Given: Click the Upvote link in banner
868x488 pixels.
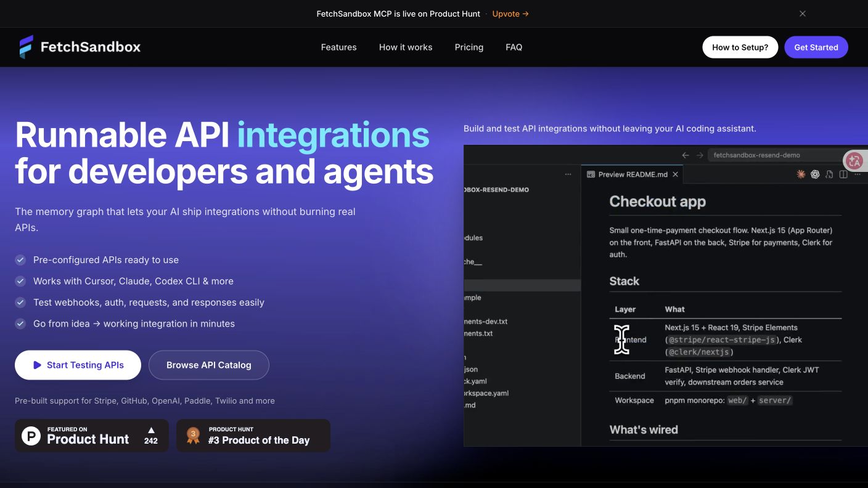Looking at the screenshot, I should click(510, 14).
